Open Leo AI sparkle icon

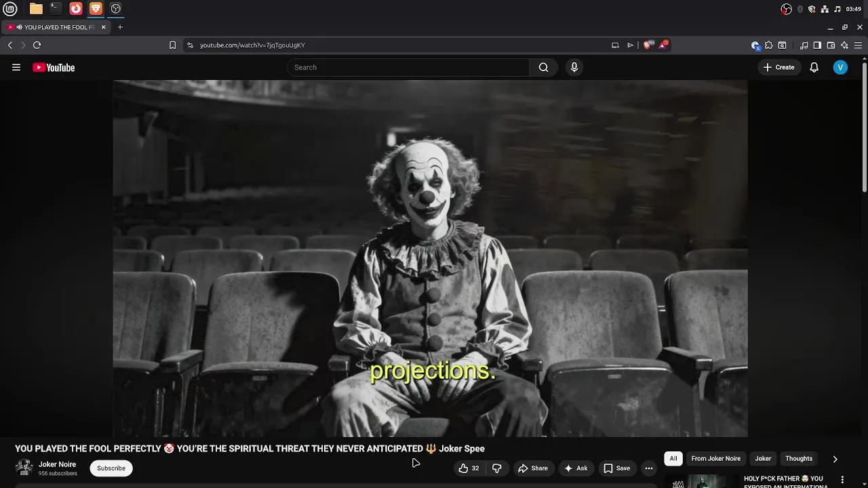click(x=844, y=45)
